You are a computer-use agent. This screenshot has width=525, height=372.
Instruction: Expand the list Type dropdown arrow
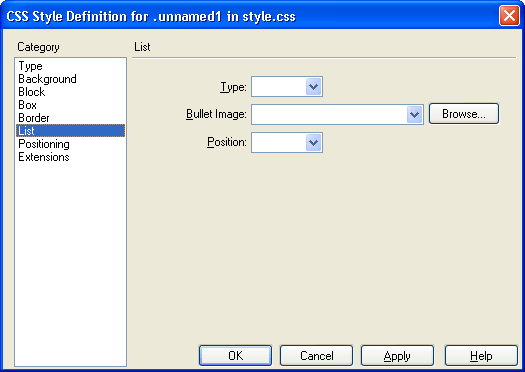click(313, 87)
